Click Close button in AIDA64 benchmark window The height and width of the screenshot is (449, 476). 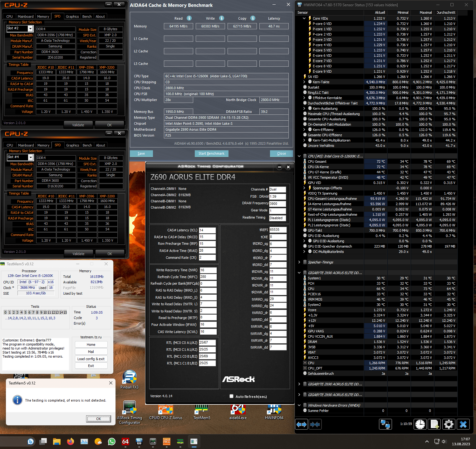tap(282, 153)
